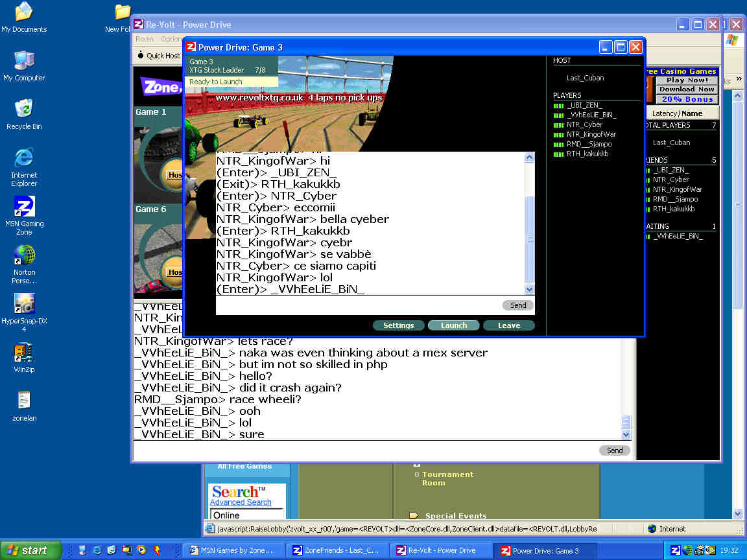747x560 pixels.
Task: Select the HyperSnap-DX 4 desktop icon
Action: click(x=24, y=313)
